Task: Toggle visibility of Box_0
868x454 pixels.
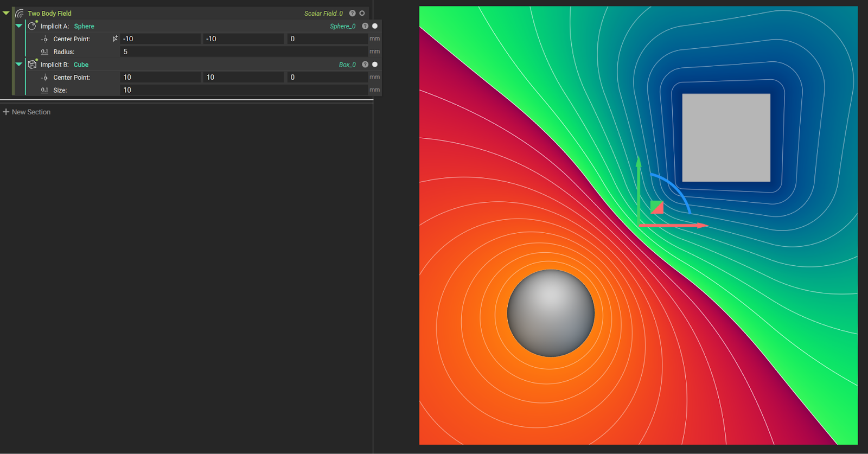Action: (x=375, y=65)
